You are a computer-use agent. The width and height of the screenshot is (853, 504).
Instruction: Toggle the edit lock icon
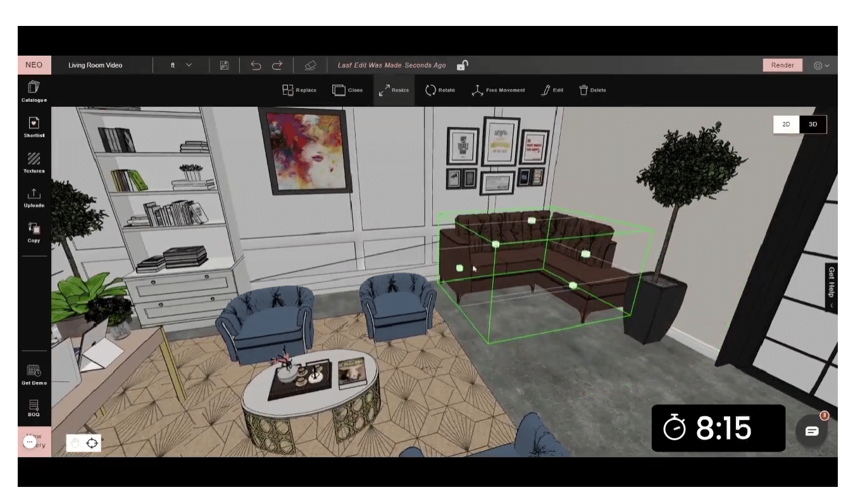[x=463, y=65]
